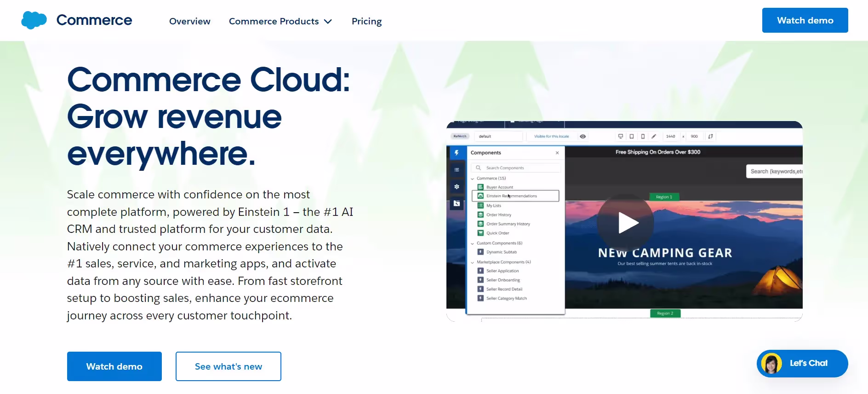Collapse the Custom Components (6) group
The width and height of the screenshot is (868, 394).
click(x=473, y=243)
